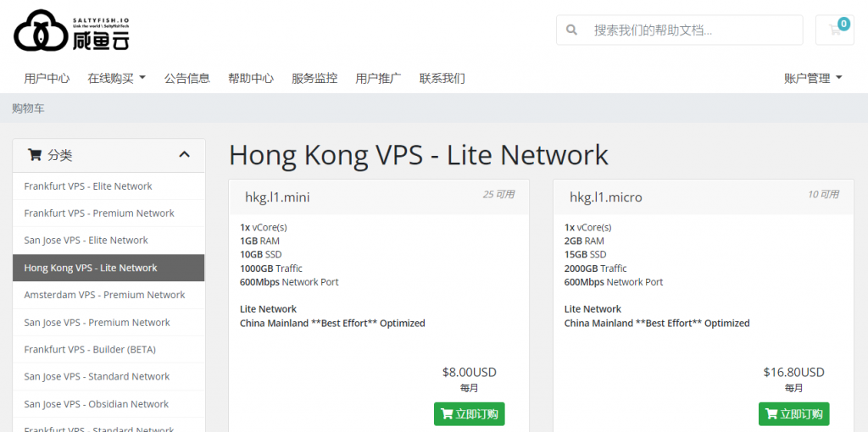
Task: Expand the 在线购买 dropdown menu
Action: (x=116, y=78)
